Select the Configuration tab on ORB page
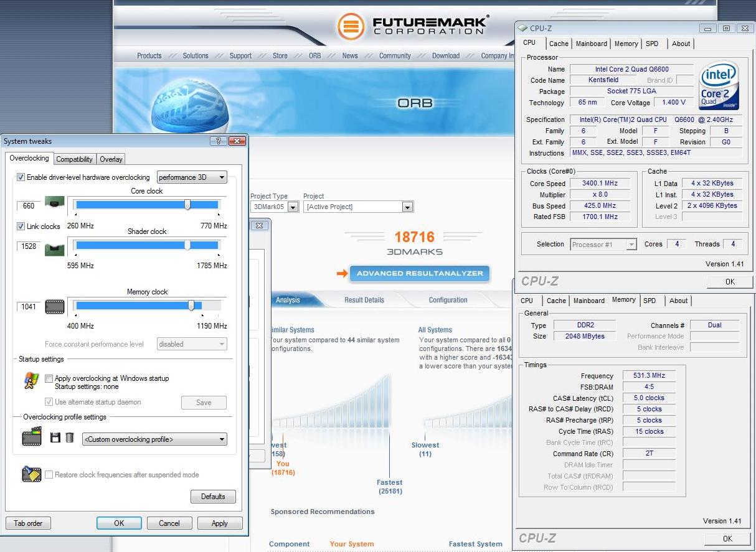This screenshot has width=756, height=552. coord(448,300)
